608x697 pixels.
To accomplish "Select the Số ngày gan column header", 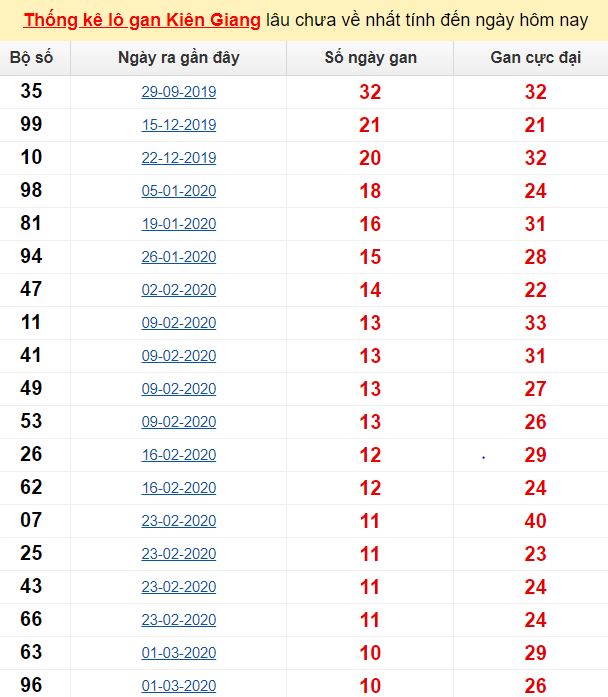I will point(370,58).
